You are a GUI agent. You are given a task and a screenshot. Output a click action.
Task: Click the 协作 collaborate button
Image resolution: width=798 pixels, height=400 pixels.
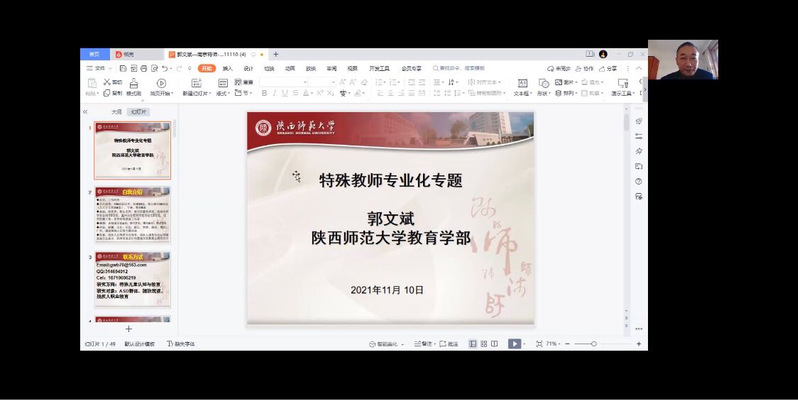coord(585,68)
